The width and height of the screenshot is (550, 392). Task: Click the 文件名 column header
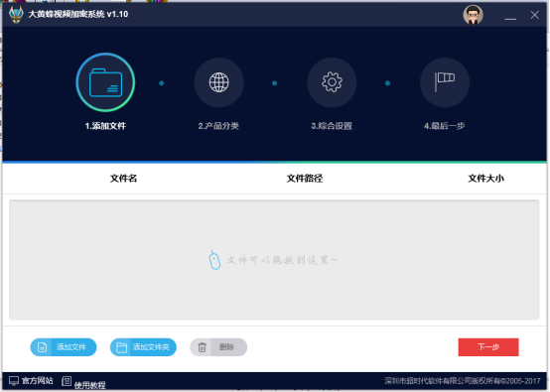pyautogui.click(x=123, y=179)
